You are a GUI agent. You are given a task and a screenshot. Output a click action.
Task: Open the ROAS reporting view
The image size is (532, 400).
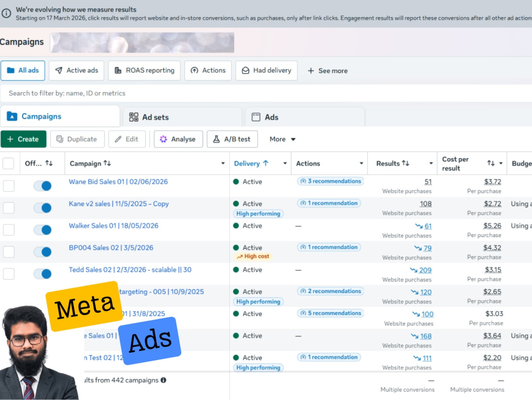coord(144,71)
